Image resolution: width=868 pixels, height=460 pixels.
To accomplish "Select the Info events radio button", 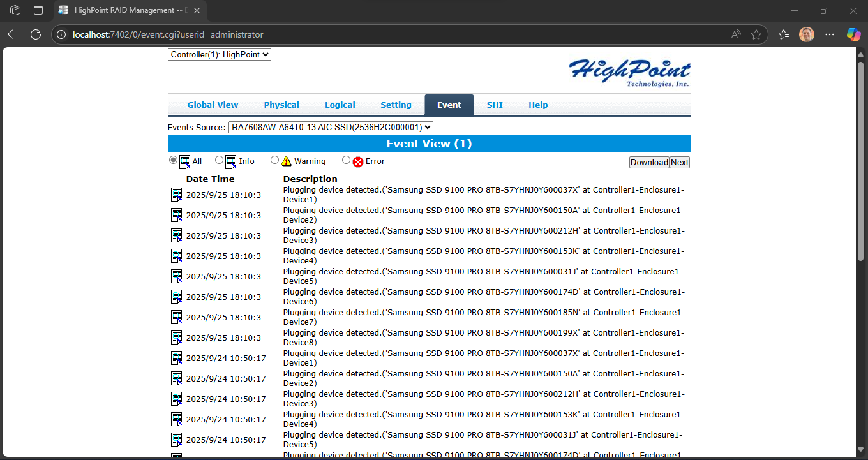I will [x=219, y=160].
